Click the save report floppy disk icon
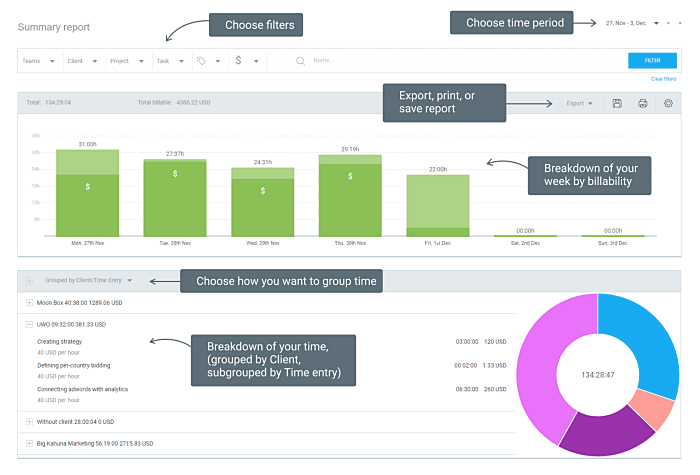Screen dimensions: 700x475 pos(617,104)
